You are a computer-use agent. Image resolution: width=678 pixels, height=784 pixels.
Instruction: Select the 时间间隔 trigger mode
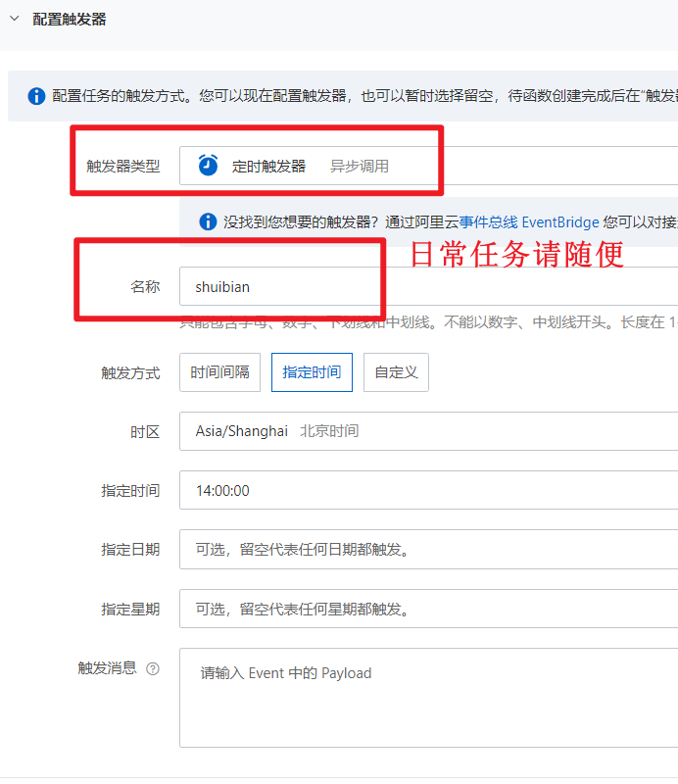tap(220, 372)
